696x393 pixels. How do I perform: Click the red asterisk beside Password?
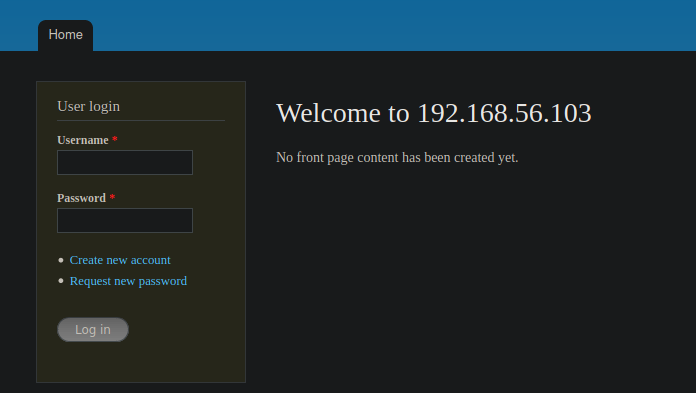[112, 197]
